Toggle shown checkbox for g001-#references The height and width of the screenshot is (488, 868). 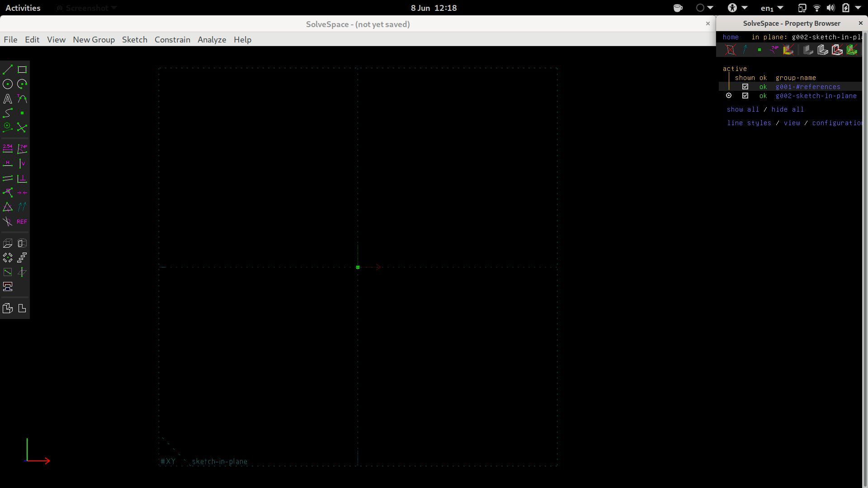(x=745, y=86)
